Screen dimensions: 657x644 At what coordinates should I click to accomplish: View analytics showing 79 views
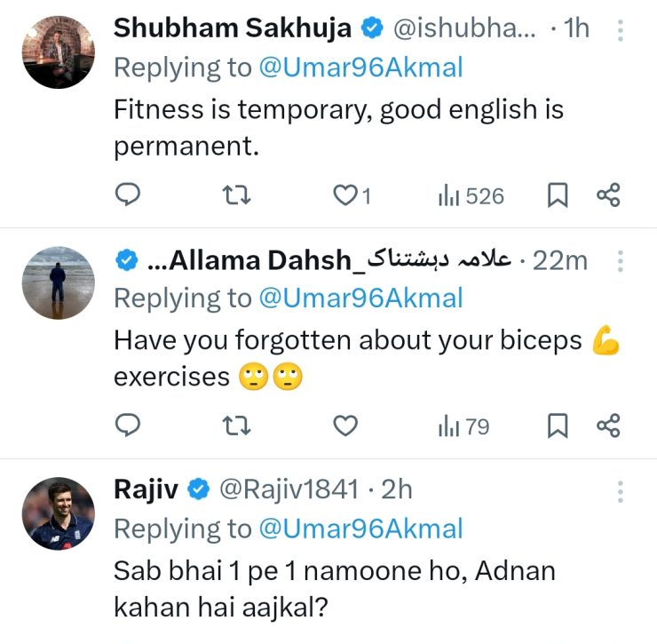[x=463, y=427]
